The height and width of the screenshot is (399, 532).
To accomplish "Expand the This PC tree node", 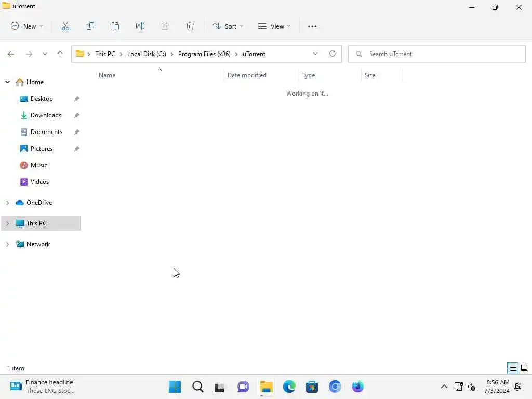I will [x=7, y=223].
